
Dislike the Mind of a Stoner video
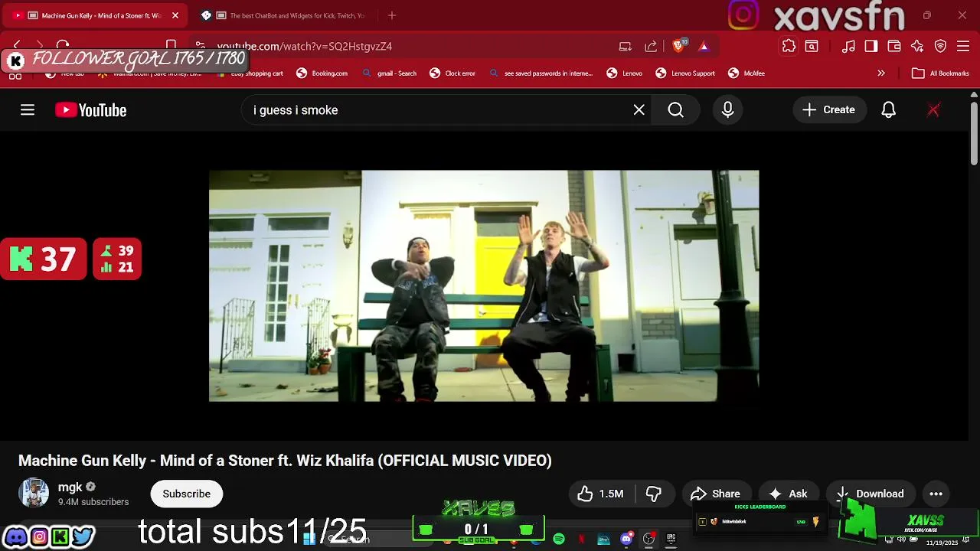click(x=653, y=494)
